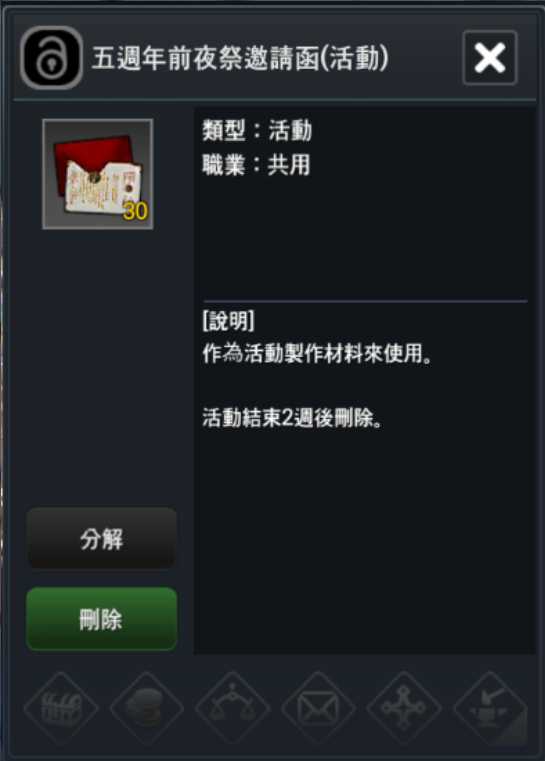The image size is (545, 761).
Task: Toggle the item lock icon
Action: pyautogui.click(x=51, y=58)
